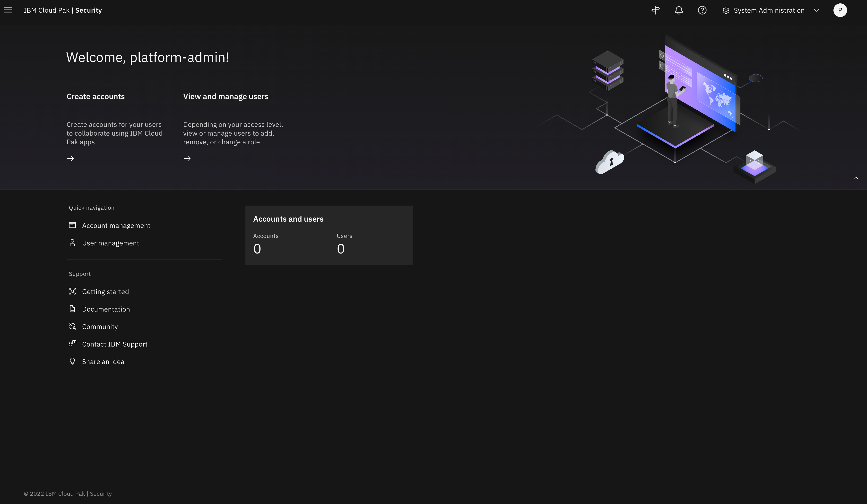Open Share an idea link
Screen dimensions: 867x504
tap(103, 362)
